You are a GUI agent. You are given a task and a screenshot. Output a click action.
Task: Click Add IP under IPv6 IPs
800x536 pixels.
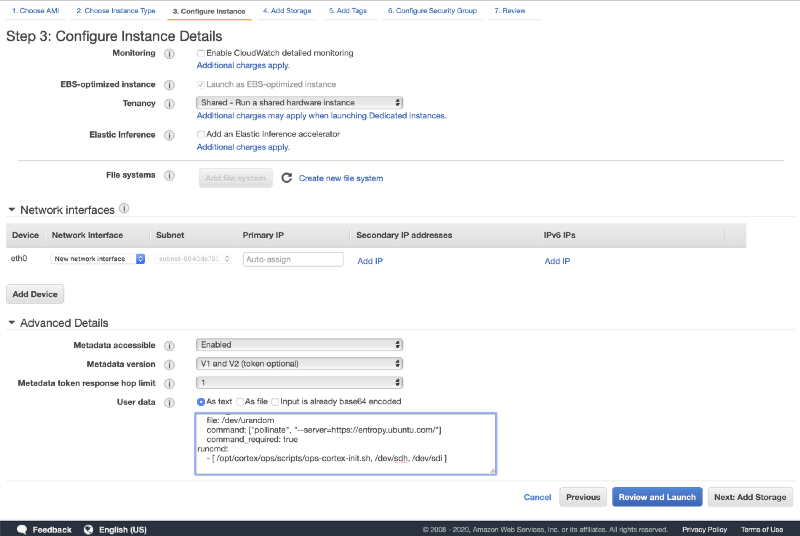coord(557,261)
